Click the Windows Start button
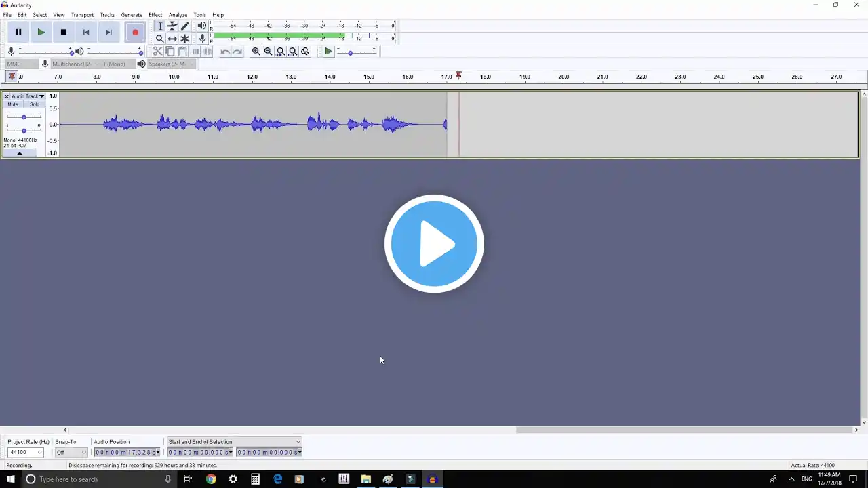The image size is (868, 488). pyautogui.click(x=11, y=479)
